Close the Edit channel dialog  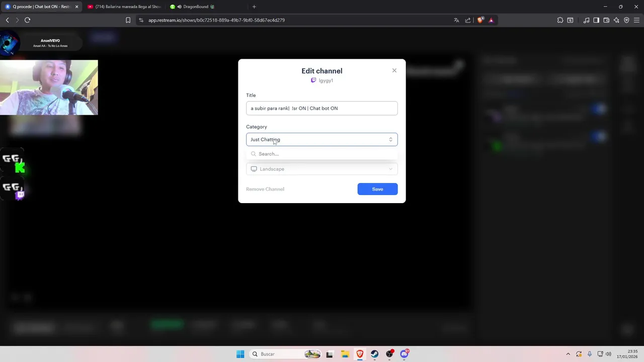coord(394,70)
